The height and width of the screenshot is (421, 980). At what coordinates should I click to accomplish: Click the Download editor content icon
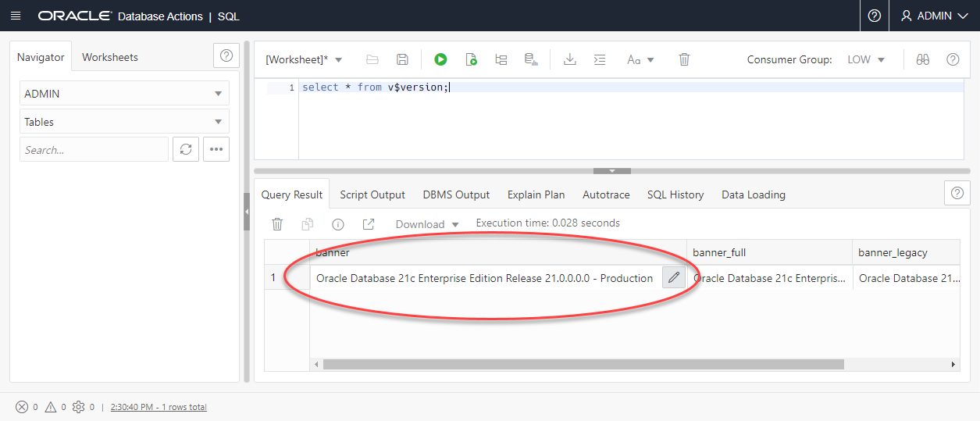pyautogui.click(x=570, y=59)
